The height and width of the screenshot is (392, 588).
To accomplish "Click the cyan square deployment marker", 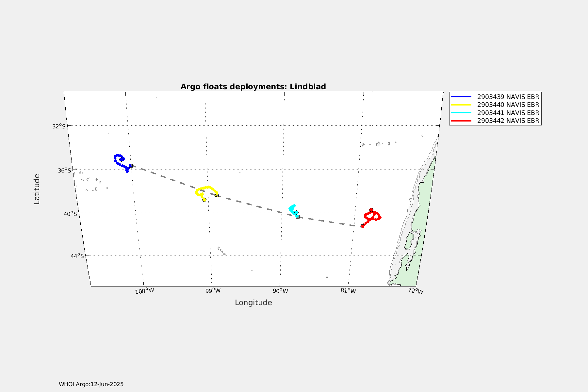I will click(298, 217).
